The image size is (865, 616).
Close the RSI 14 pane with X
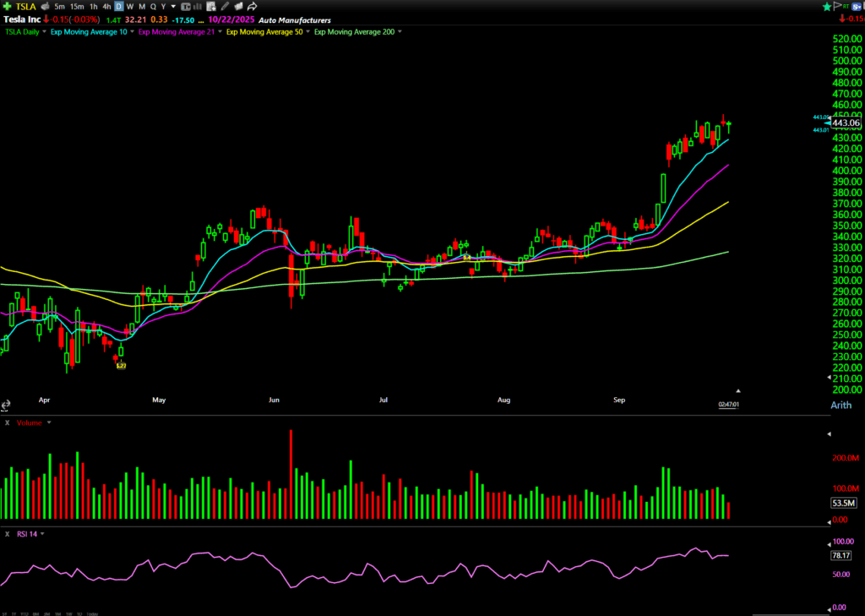point(7,534)
